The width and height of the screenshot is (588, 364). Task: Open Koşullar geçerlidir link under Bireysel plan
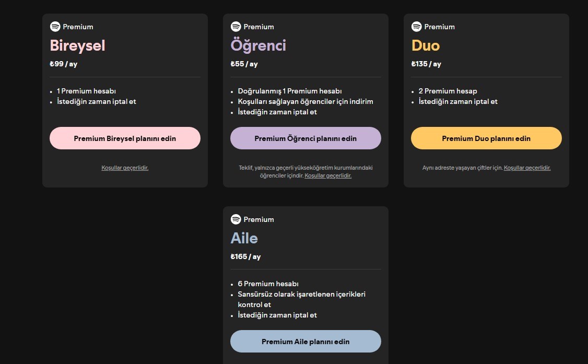(x=125, y=168)
